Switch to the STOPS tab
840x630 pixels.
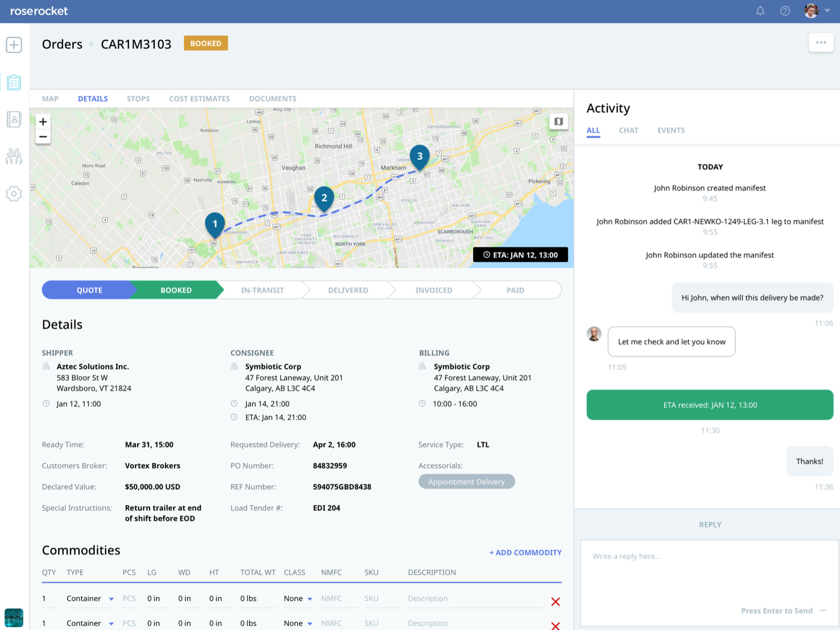click(138, 98)
